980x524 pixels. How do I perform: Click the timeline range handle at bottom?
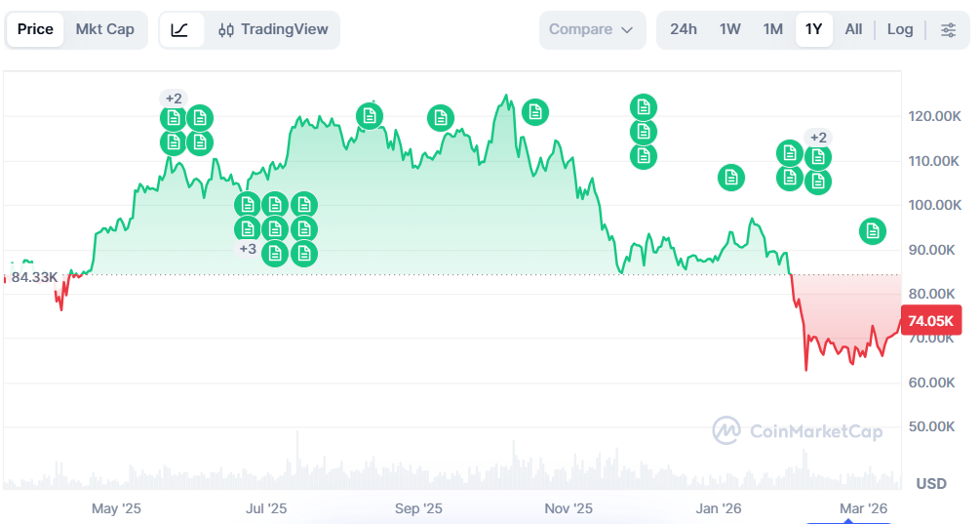click(849, 520)
